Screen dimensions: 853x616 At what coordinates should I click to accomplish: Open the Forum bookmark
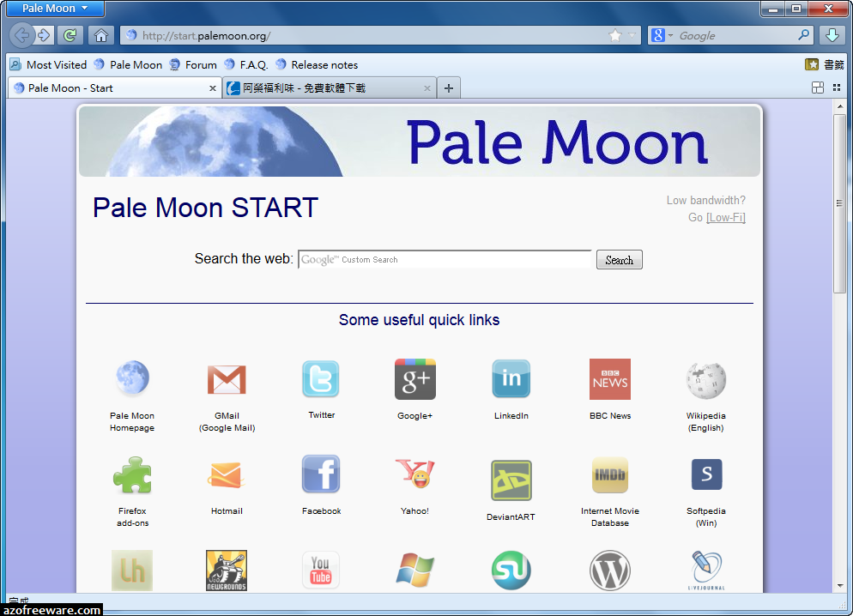193,64
